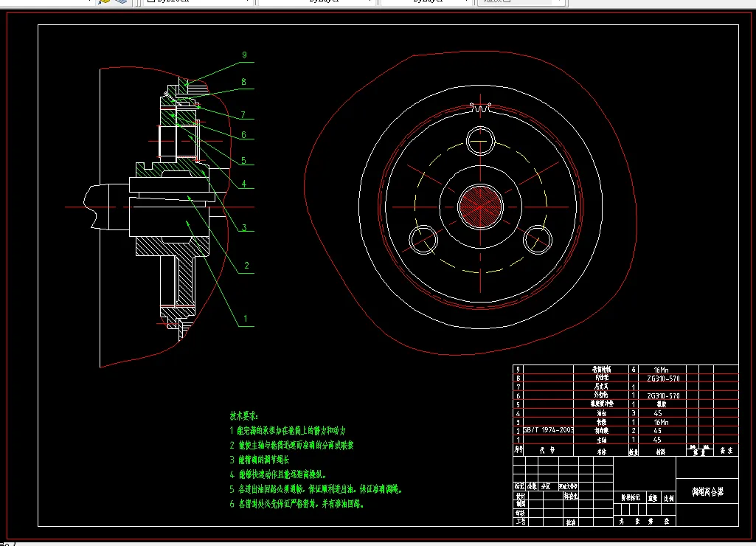Click the ZG310-570 material in parts list row 6

click(x=663, y=396)
